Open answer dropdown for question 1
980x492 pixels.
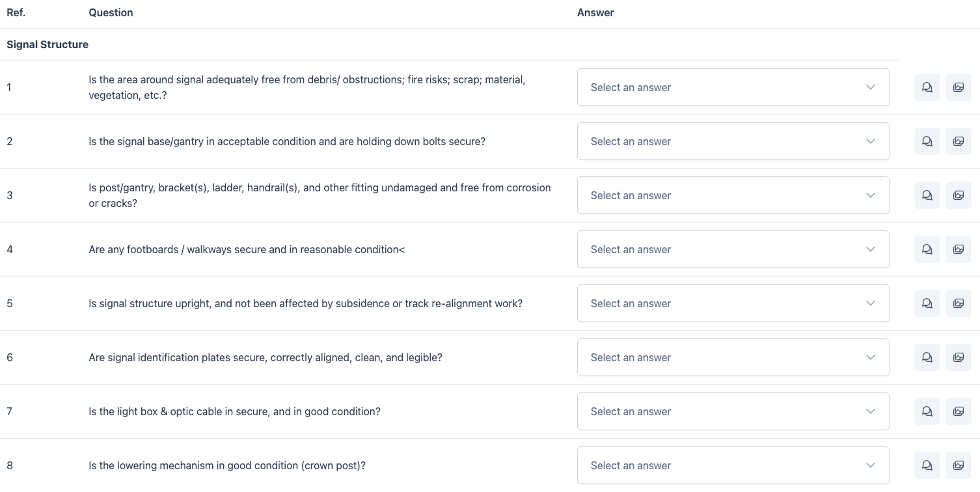point(733,87)
